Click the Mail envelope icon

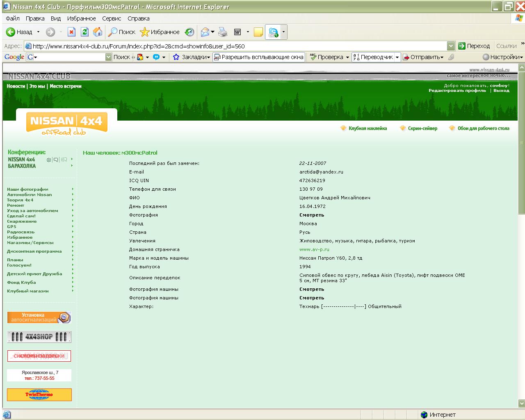(205, 32)
